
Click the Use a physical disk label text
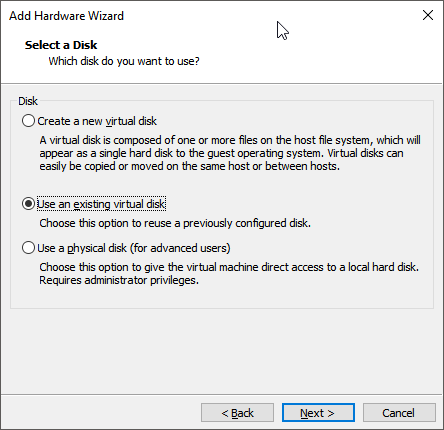click(134, 248)
